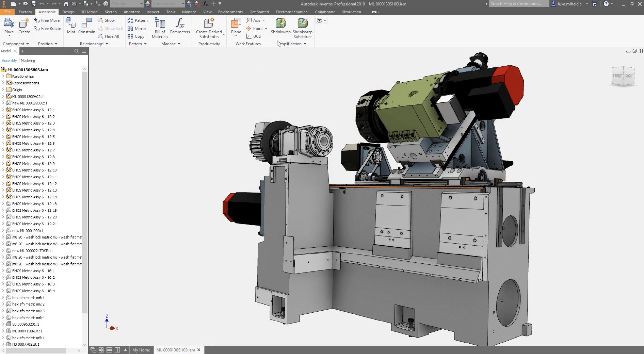644x354 pixels.
Task: Select the Free Move tool
Action: coord(47,20)
